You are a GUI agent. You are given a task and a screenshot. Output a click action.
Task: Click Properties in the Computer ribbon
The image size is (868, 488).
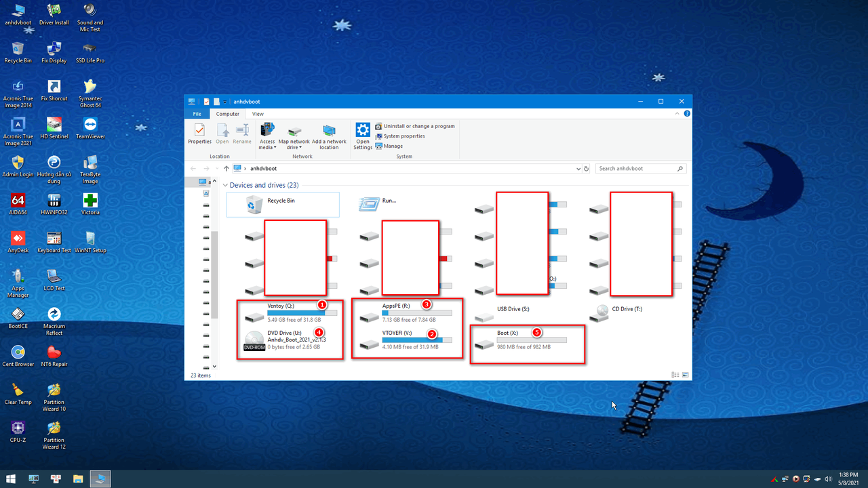[x=199, y=134]
